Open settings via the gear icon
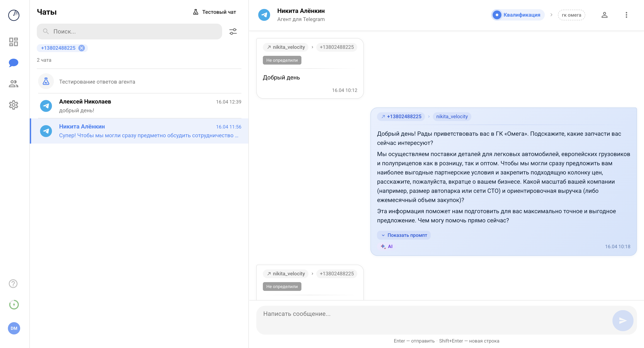Viewport: 644px width, 348px height. [x=14, y=105]
